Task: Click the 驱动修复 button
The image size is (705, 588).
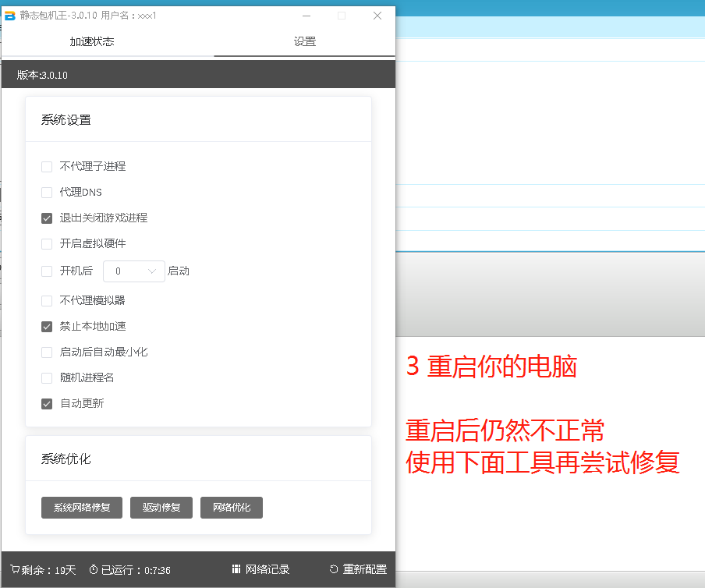Action: pos(161,508)
